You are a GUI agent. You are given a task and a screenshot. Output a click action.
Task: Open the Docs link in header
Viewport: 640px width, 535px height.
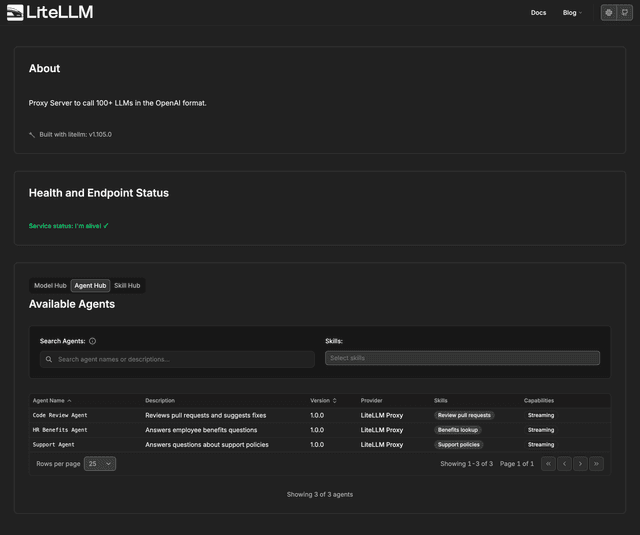click(538, 13)
